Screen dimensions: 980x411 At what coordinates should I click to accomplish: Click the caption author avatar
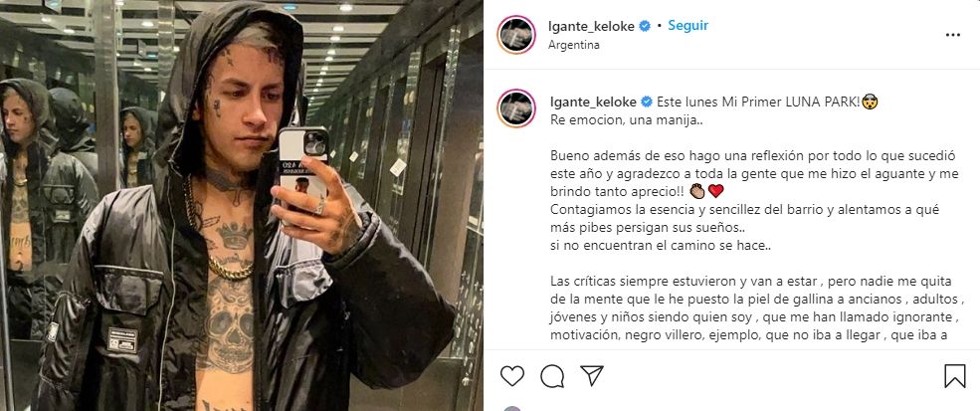[516, 108]
